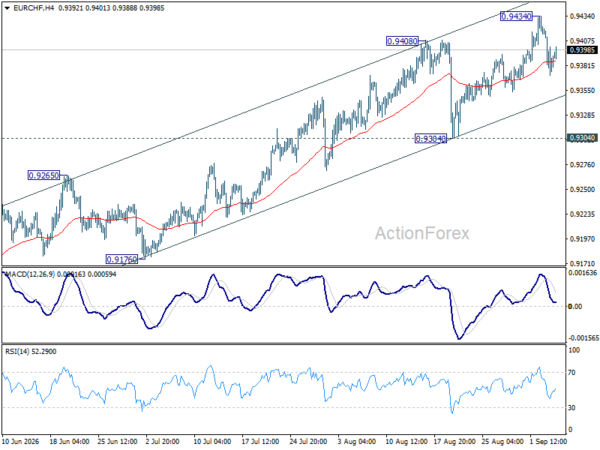Select the 0.93040 level tag on axis
This screenshot has width=600, height=450.
(582, 138)
